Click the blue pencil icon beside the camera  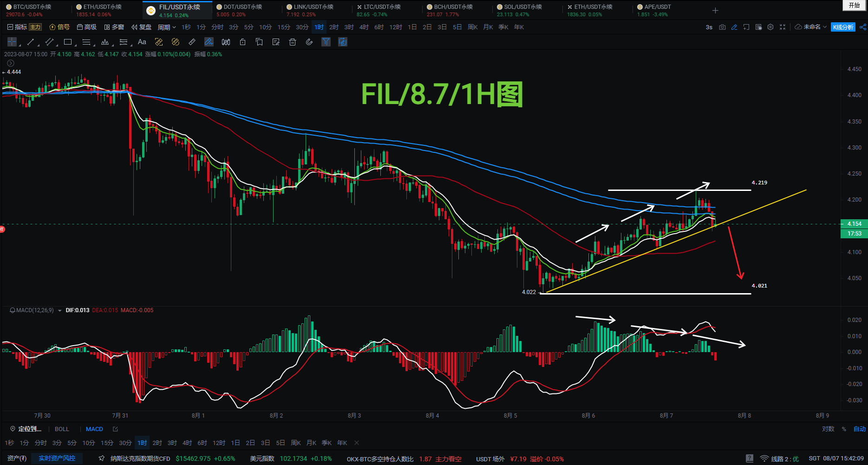[x=734, y=27]
